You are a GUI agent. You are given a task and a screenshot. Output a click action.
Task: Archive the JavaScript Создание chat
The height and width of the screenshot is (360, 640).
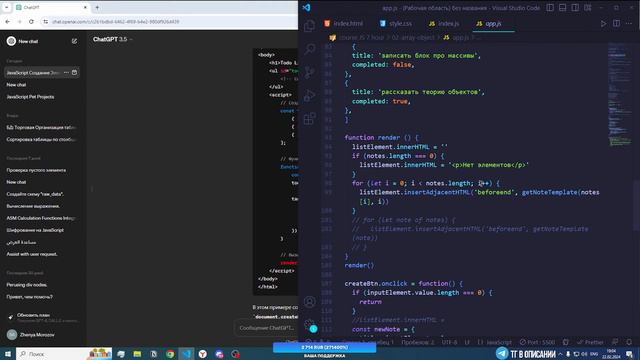point(74,73)
